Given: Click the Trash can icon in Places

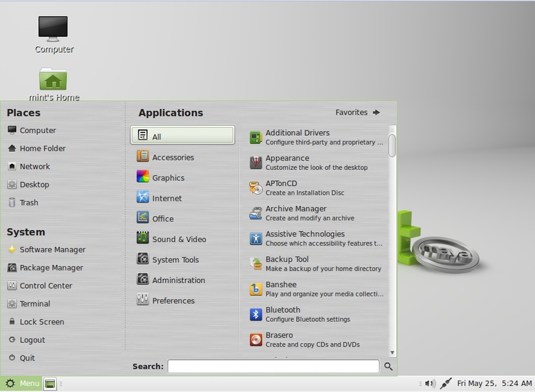Looking at the screenshot, I should click(x=12, y=202).
